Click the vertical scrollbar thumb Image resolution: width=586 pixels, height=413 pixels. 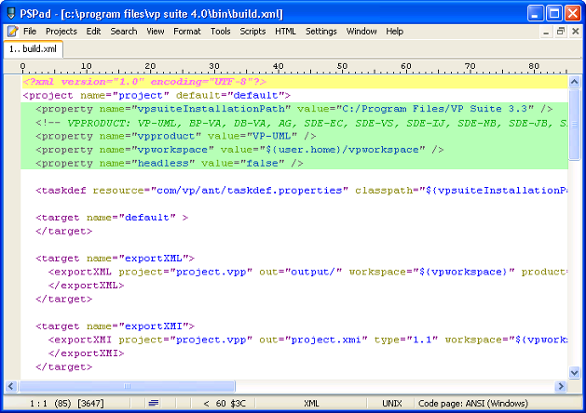(x=574, y=124)
